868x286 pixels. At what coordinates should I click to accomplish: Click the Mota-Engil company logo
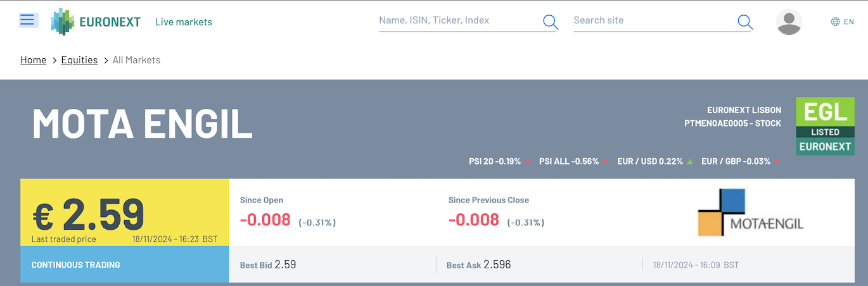point(750,213)
